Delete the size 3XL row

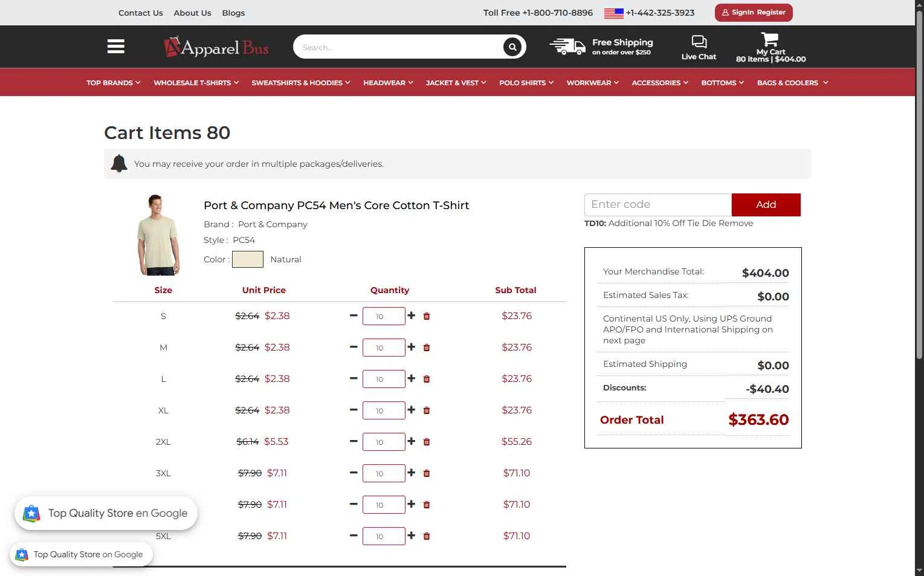(x=427, y=473)
